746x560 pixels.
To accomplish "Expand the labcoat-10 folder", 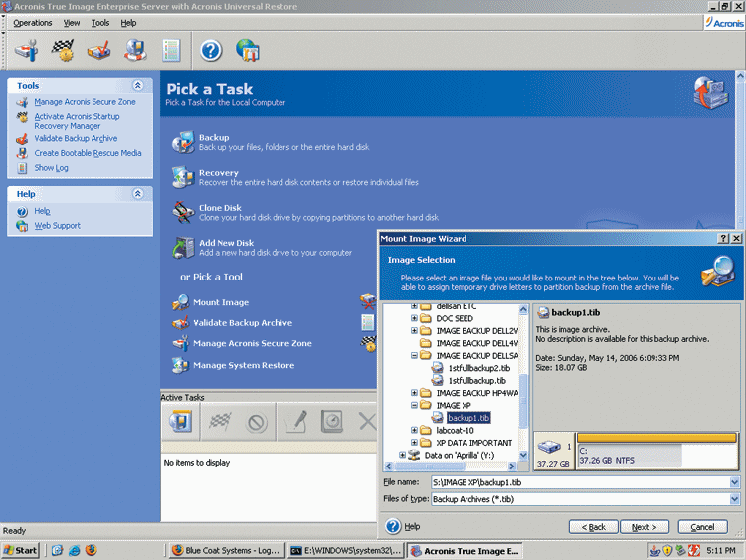I will coord(414,430).
